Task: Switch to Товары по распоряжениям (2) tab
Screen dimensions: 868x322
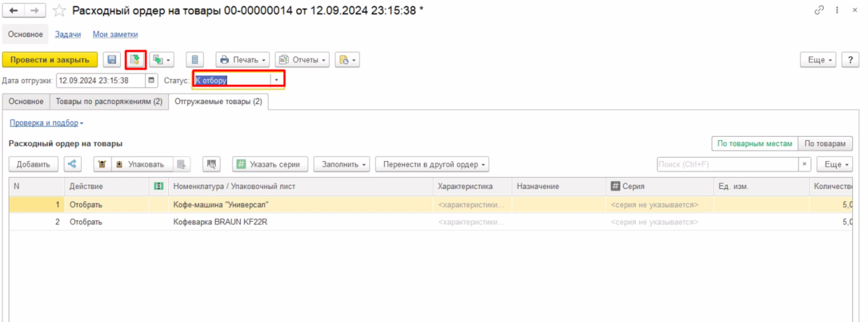Action: [109, 101]
